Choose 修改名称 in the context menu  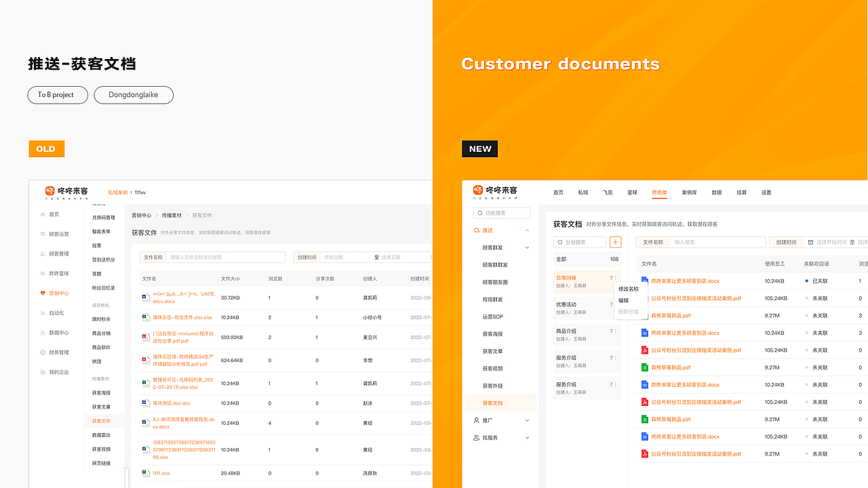coord(629,289)
